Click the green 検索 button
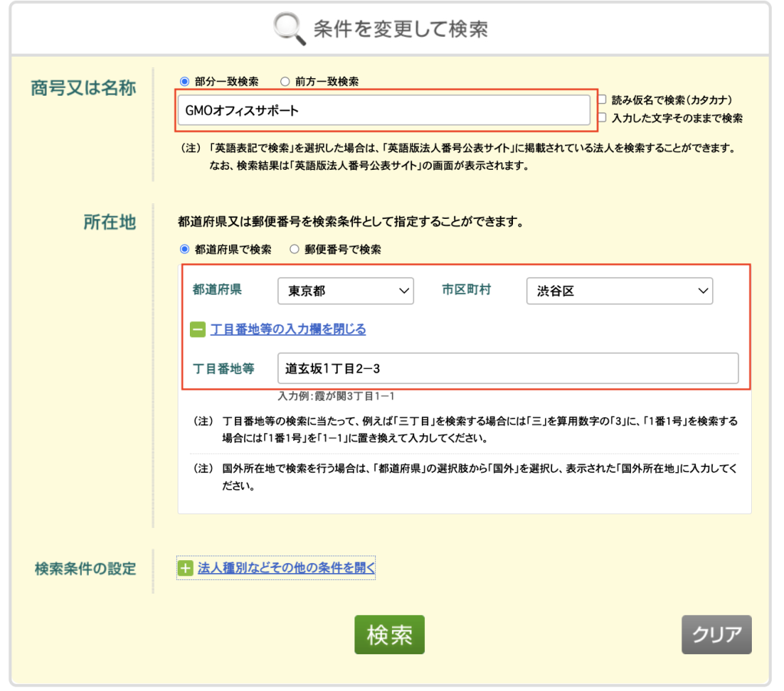784x691 pixels. click(390, 634)
